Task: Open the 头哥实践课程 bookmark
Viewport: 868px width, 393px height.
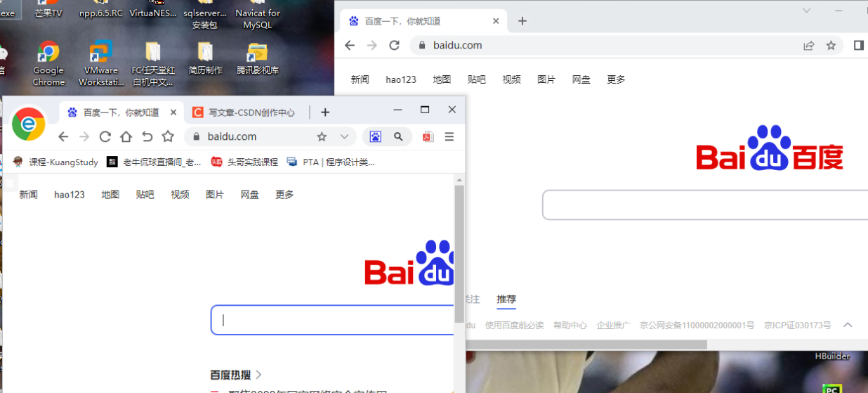Action: pyautogui.click(x=244, y=162)
